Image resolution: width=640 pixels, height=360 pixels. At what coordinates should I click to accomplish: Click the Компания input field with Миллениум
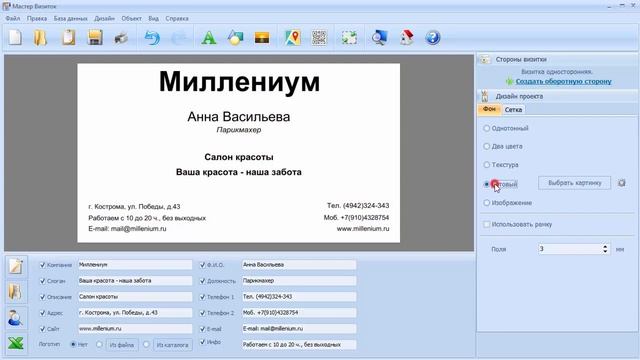click(135, 265)
